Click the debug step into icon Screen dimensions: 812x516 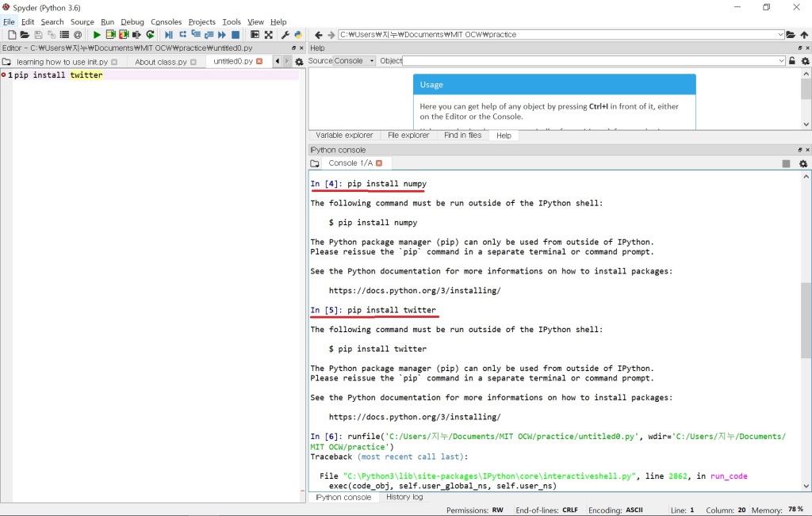(x=196, y=35)
